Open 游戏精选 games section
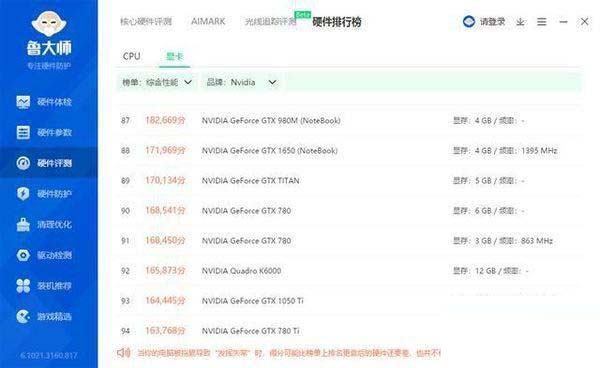The image size is (600, 368). 44,316
